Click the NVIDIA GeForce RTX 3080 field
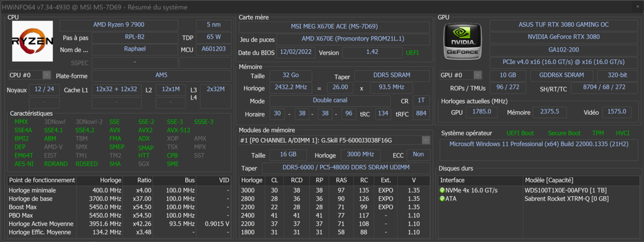 pyautogui.click(x=563, y=37)
